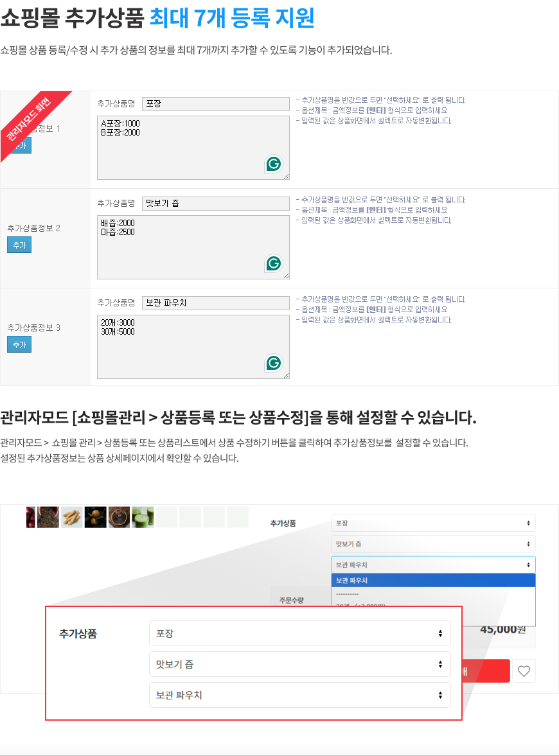Expand the enlarged 맛보기 즙 dropdown
This screenshot has width=559, height=756.
pos(299,664)
